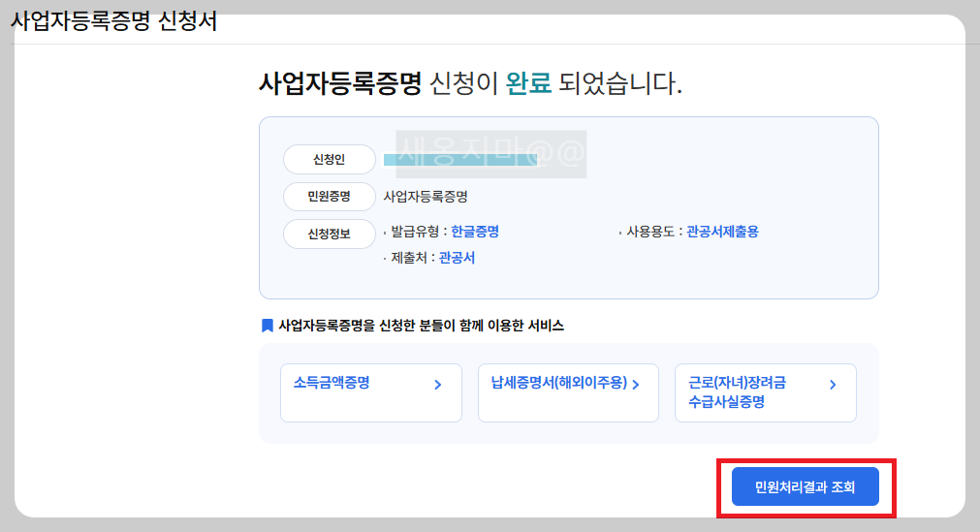Open the 납세증명서(해외이주용) service card

[x=568, y=392]
